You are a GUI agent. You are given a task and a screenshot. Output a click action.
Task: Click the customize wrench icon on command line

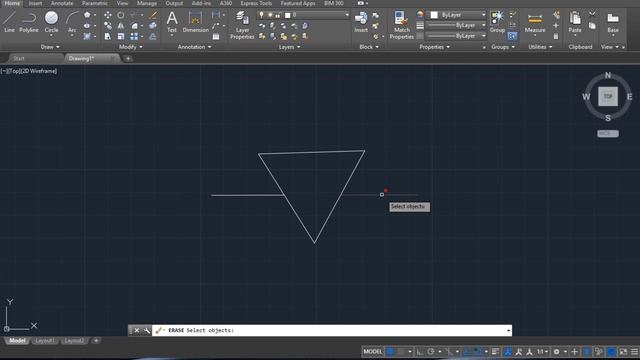pyautogui.click(x=147, y=330)
